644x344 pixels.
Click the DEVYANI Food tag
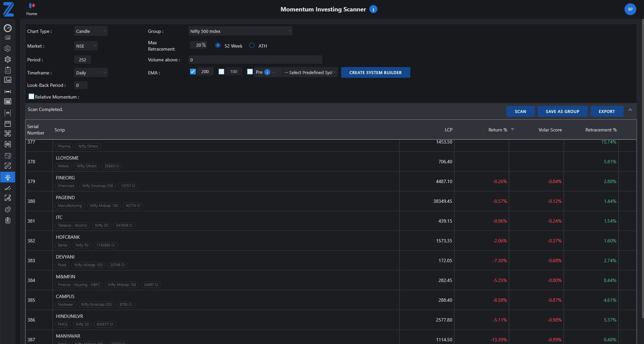pyautogui.click(x=62, y=265)
